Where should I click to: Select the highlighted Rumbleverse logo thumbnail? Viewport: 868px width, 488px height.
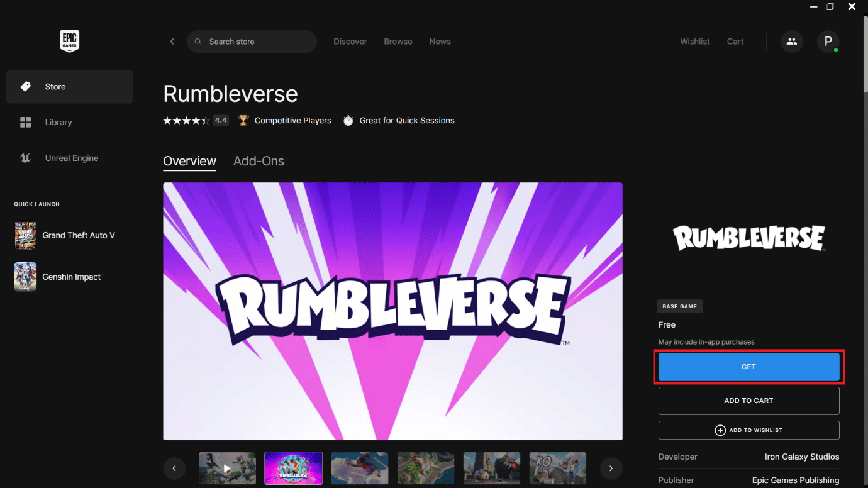click(x=294, y=469)
